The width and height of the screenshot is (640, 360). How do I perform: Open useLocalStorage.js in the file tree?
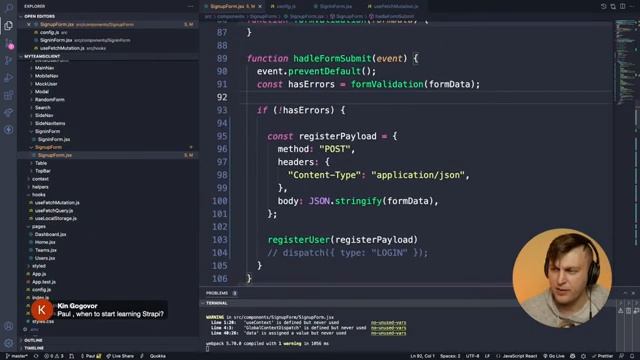[x=56, y=218]
